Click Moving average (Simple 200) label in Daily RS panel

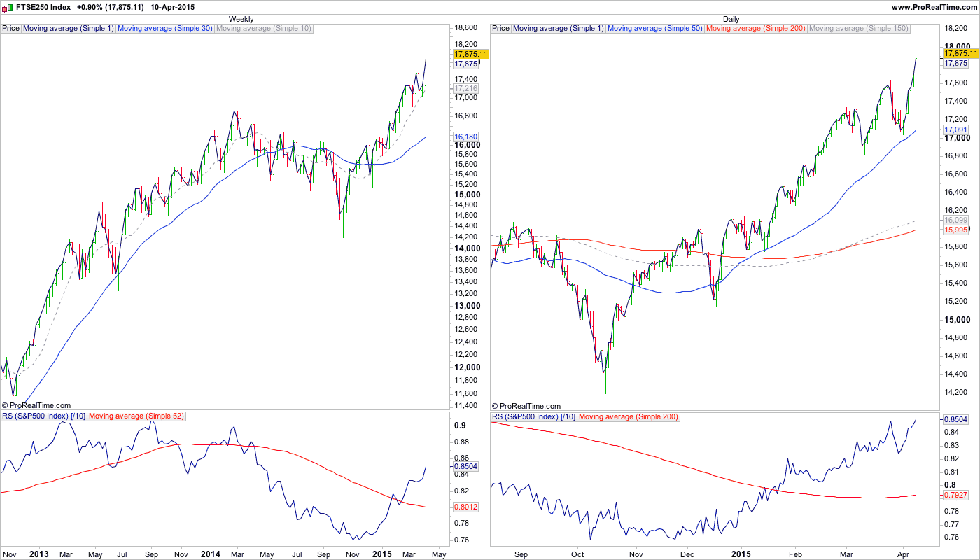[x=629, y=416]
